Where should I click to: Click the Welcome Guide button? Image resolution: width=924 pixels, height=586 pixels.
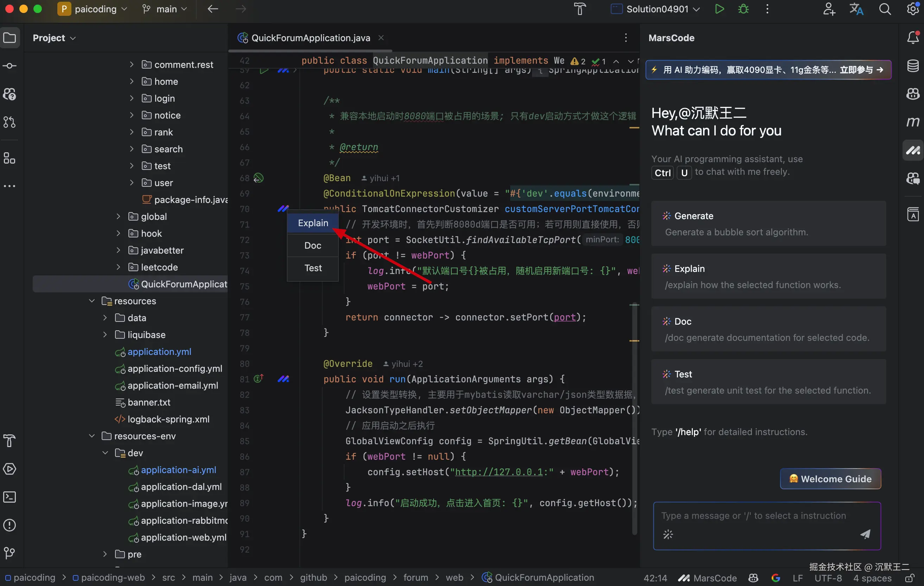click(830, 479)
